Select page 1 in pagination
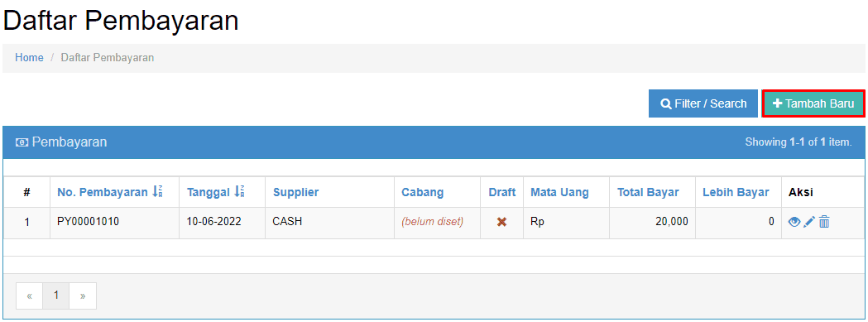Screen dimensions: 868x322 pyautogui.click(x=56, y=296)
